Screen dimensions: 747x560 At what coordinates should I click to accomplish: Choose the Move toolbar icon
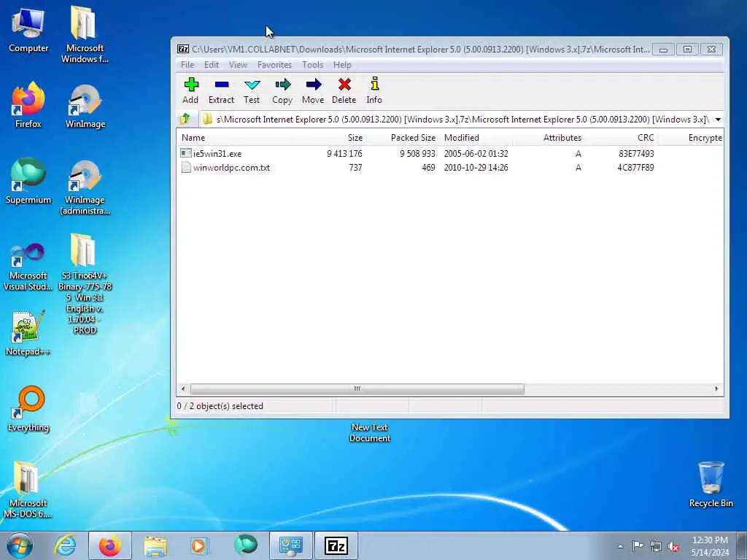(x=313, y=90)
